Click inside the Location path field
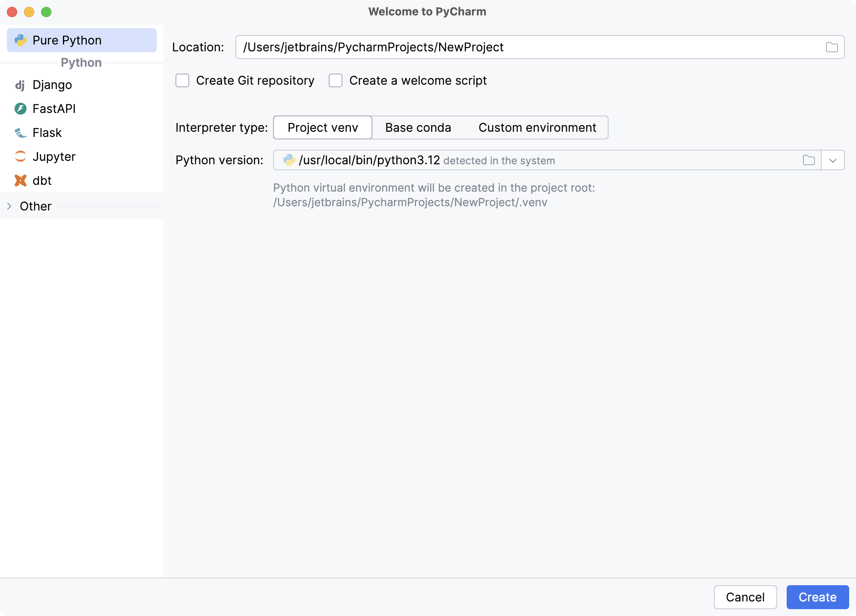This screenshot has height=616, width=856. (x=471, y=47)
